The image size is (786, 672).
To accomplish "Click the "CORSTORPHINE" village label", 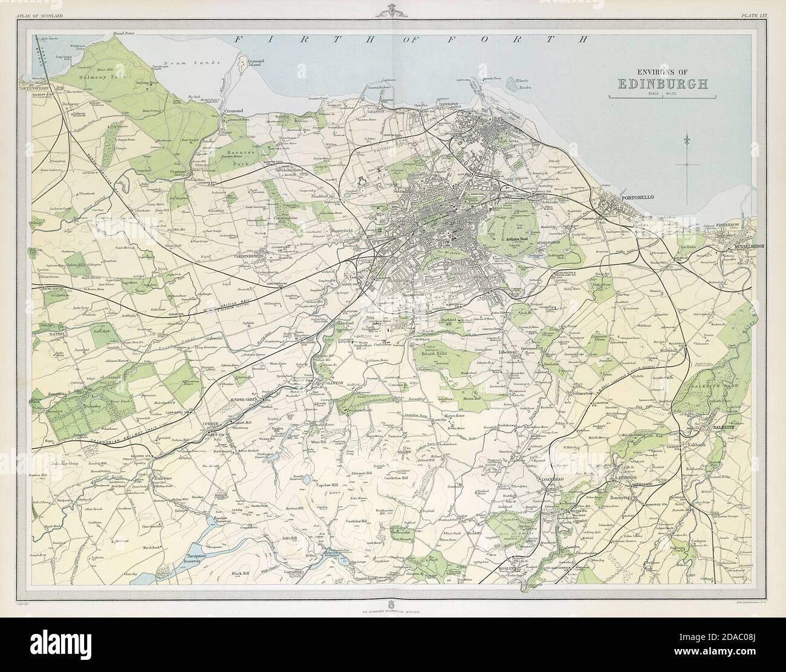I will (250, 256).
